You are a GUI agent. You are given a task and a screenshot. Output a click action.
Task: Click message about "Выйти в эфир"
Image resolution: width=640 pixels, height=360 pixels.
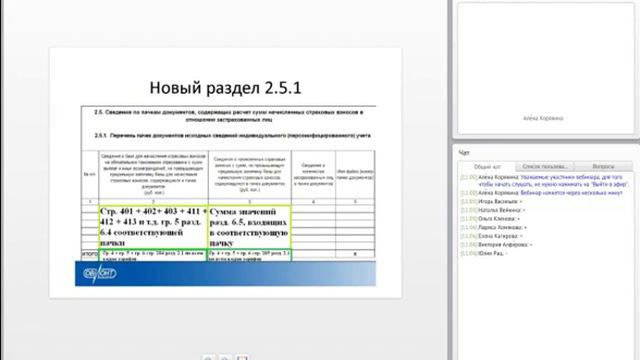click(x=545, y=181)
